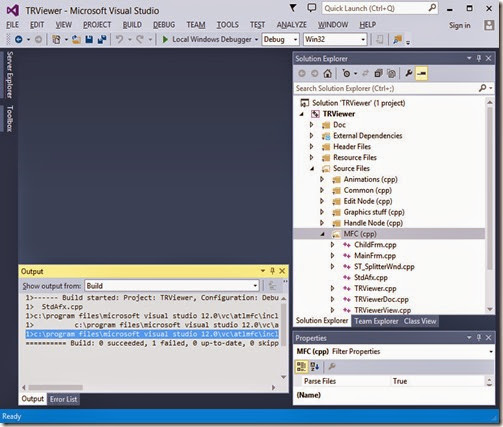Select the highlighted output error line

pyautogui.click(x=152, y=334)
